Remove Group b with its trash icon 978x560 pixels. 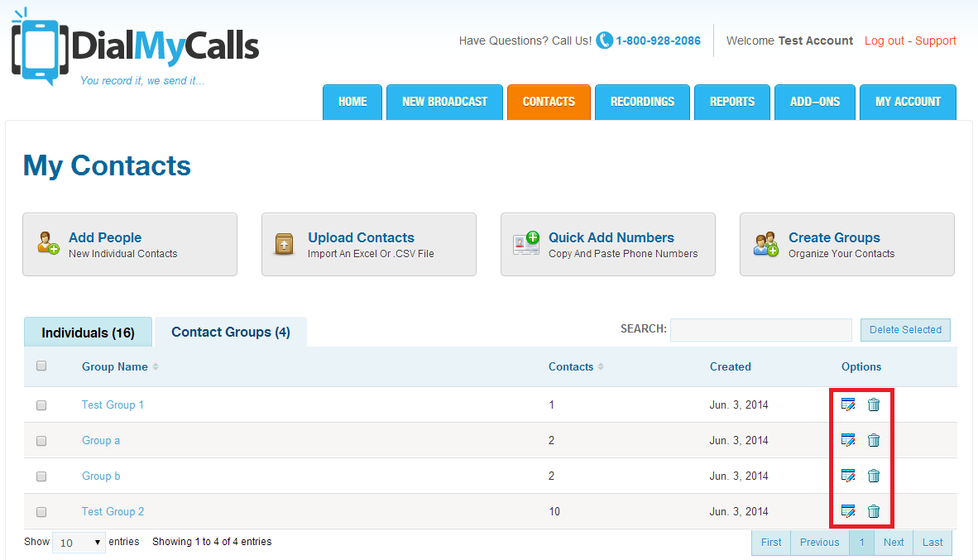pos(874,476)
